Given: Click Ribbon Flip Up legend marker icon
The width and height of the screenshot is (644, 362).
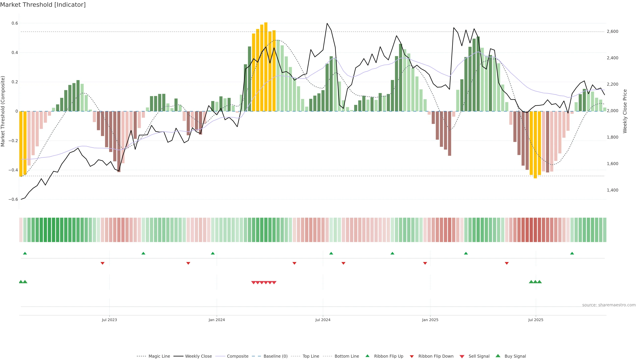Looking at the screenshot, I should 367,356.
